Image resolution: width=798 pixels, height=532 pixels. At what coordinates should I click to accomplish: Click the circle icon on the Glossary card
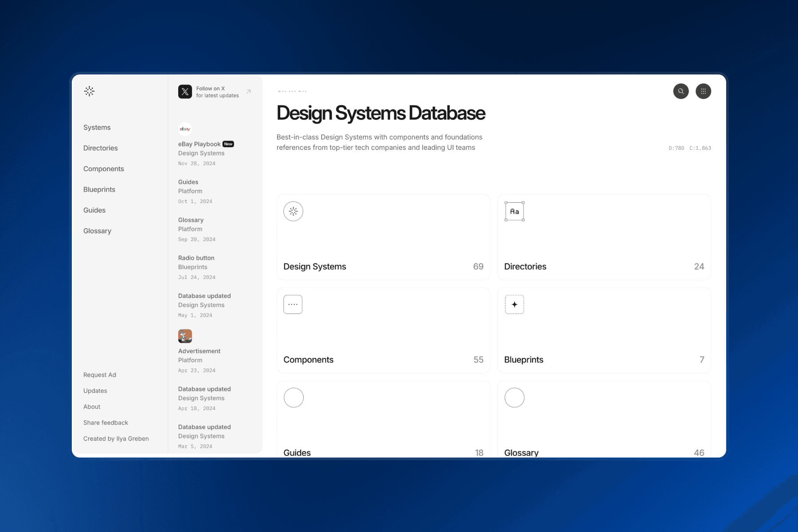coord(514,398)
